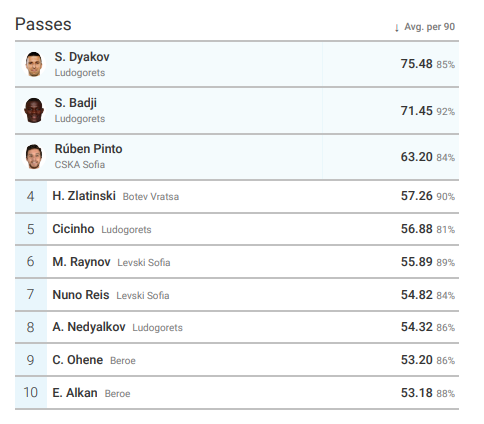Select E. Alkan player name
Screen dimensions: 484x424
[x=75, y=393]
